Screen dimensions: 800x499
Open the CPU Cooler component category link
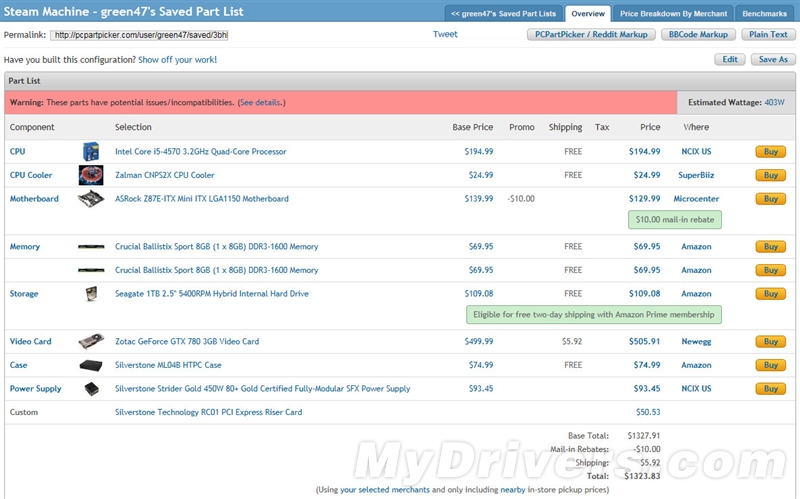tap(31, 175)
